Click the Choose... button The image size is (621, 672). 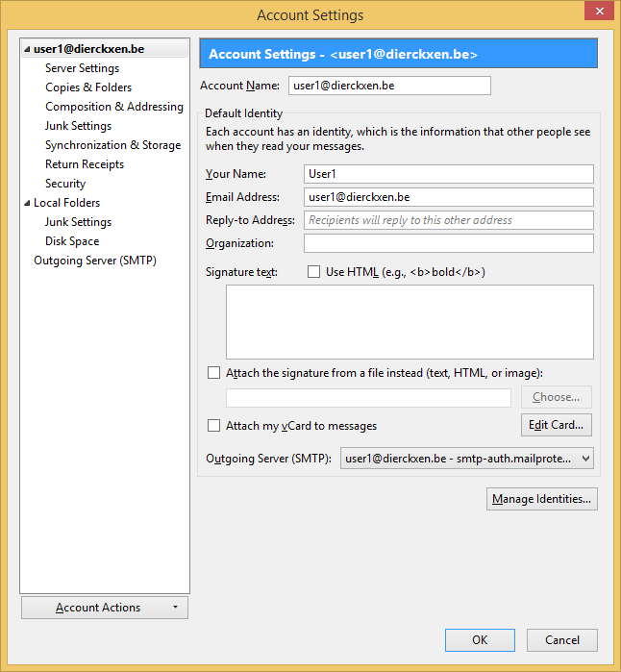point(557,397)
